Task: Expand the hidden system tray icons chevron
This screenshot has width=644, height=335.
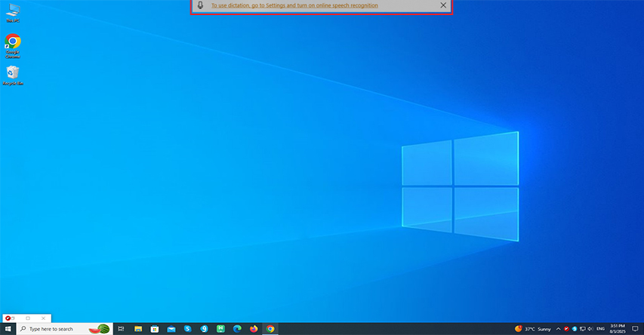Action: coord(558,329)
